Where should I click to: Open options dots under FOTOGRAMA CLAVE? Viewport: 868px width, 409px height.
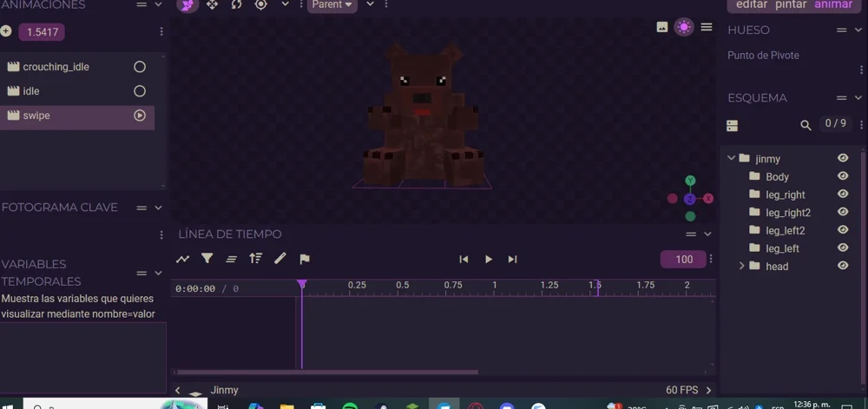coord(161,235)
